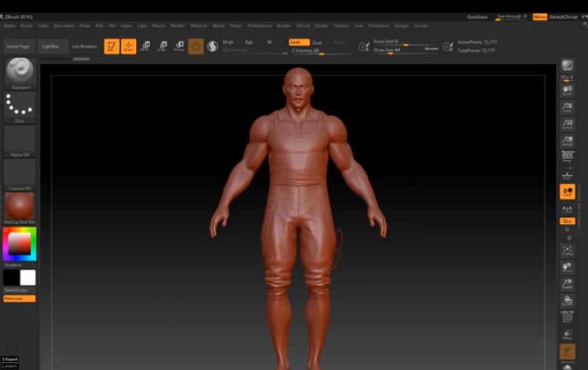Toggle XYZ rotation mode
The height and width of the screenshot is (370, 588).
coord(567,221)
